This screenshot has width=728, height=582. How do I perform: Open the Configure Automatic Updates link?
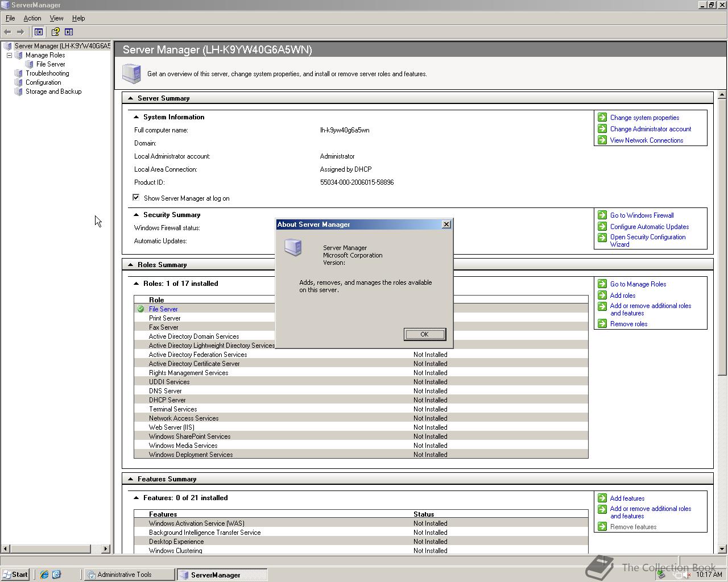coord(650,227)
